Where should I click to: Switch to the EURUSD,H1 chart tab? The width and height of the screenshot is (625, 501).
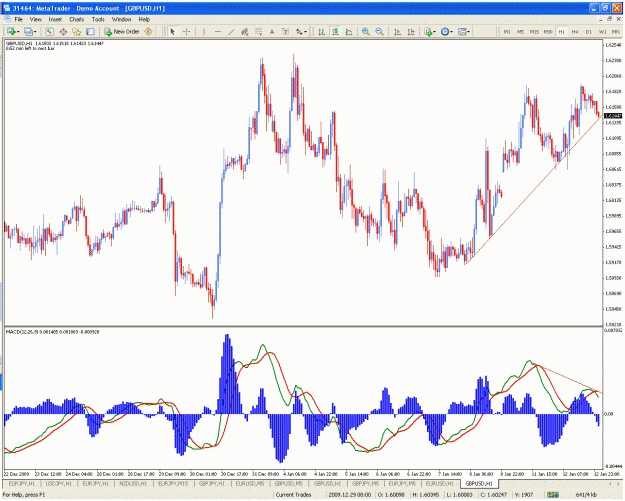[440, 483]
